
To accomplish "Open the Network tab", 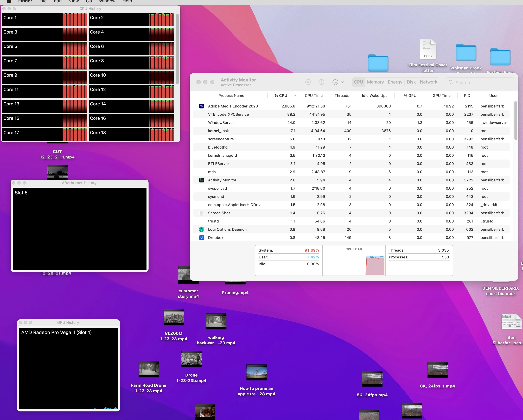I will [x=428, y=82].
